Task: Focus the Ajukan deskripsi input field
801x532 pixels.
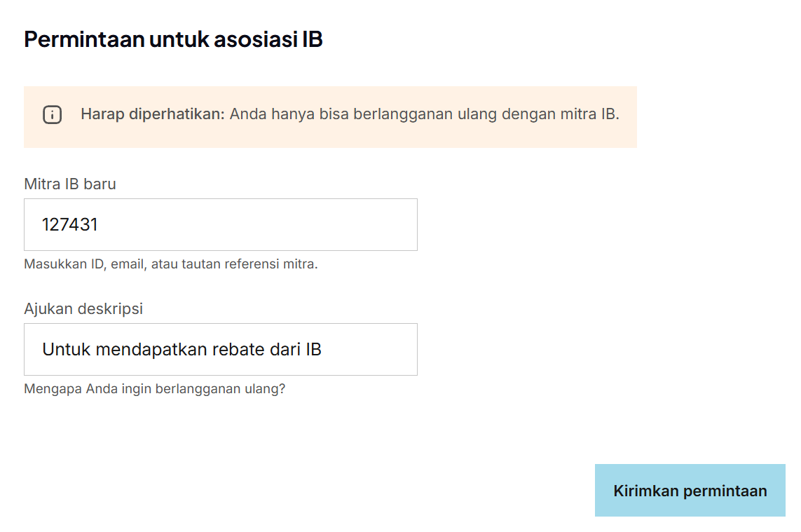Action: point(220,349)
